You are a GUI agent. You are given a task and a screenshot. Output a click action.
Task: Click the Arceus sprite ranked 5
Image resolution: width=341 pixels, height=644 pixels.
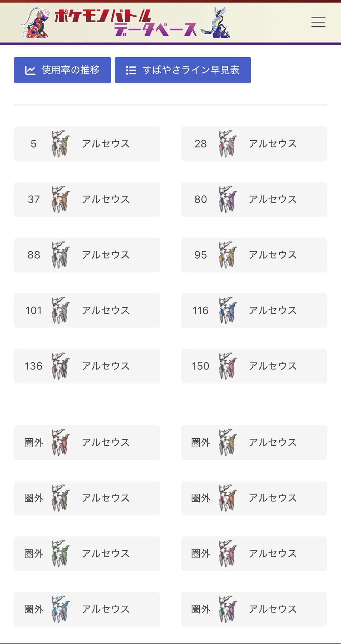[x=61, y=144]
